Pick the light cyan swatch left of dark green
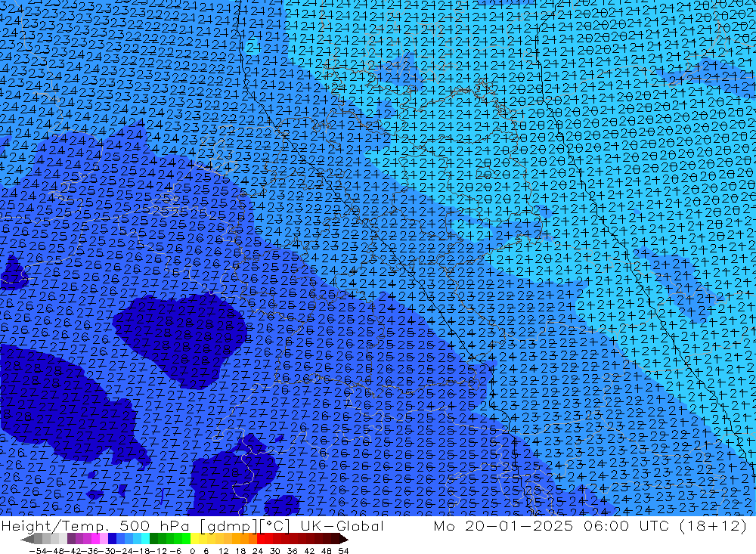 (x=145, y=540)
